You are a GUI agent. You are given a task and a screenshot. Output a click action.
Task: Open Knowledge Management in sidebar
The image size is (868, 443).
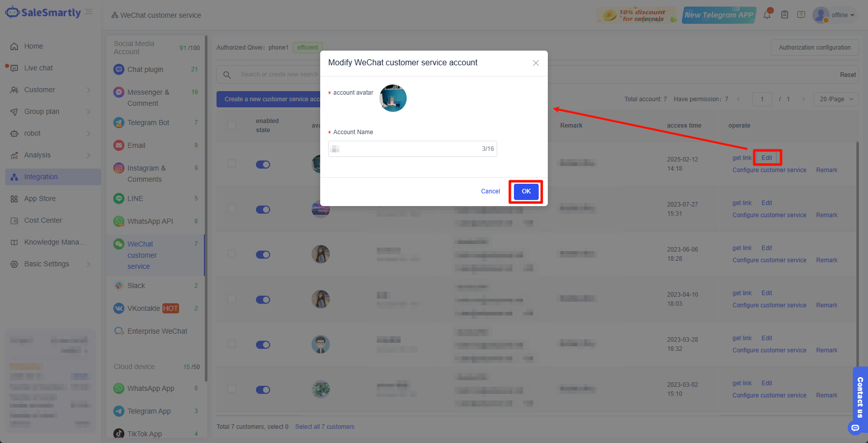tap(53, 242)
